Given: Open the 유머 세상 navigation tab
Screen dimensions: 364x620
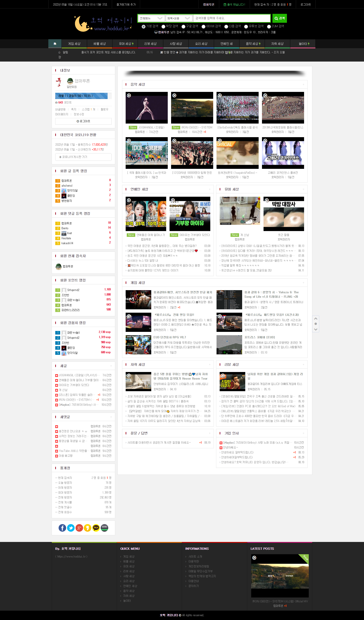Looking at the screenshot, I should [125, 43].
